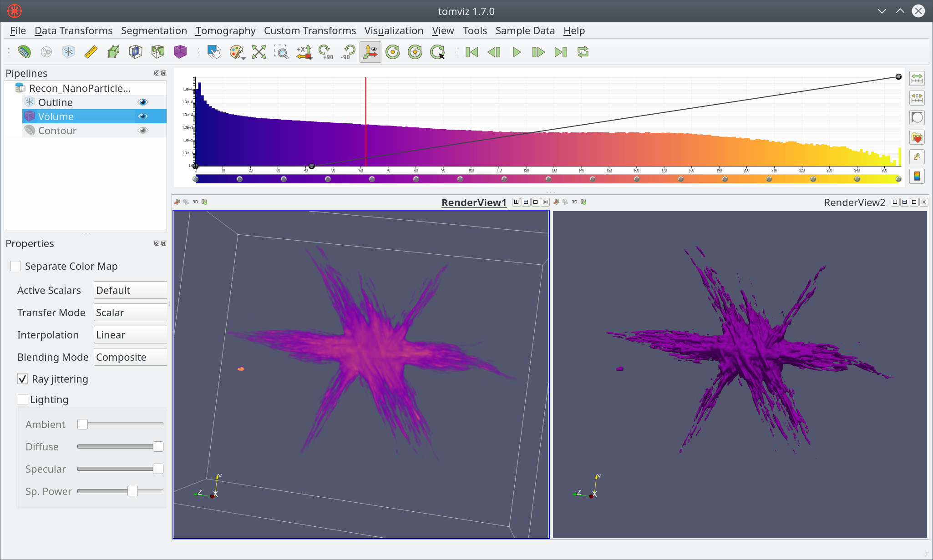Click the Threshold bubbles toolbar icon
933x560 pixels.
46,52
